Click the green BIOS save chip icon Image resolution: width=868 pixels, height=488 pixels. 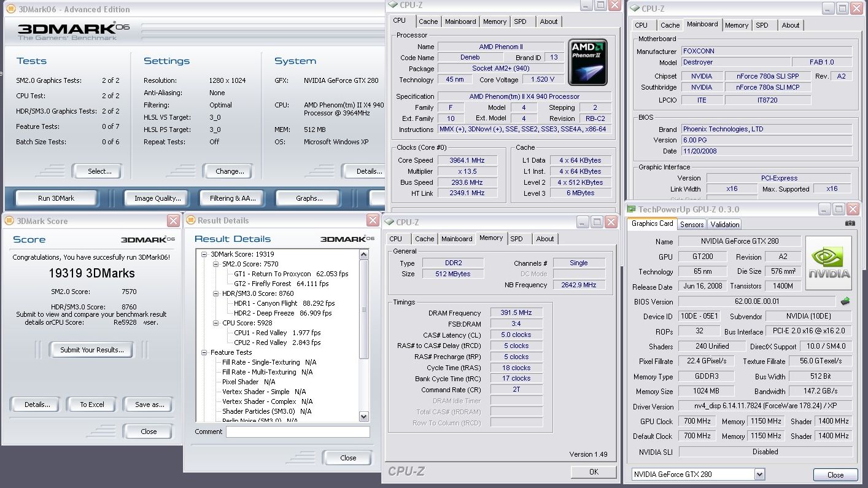click(845, 301)
